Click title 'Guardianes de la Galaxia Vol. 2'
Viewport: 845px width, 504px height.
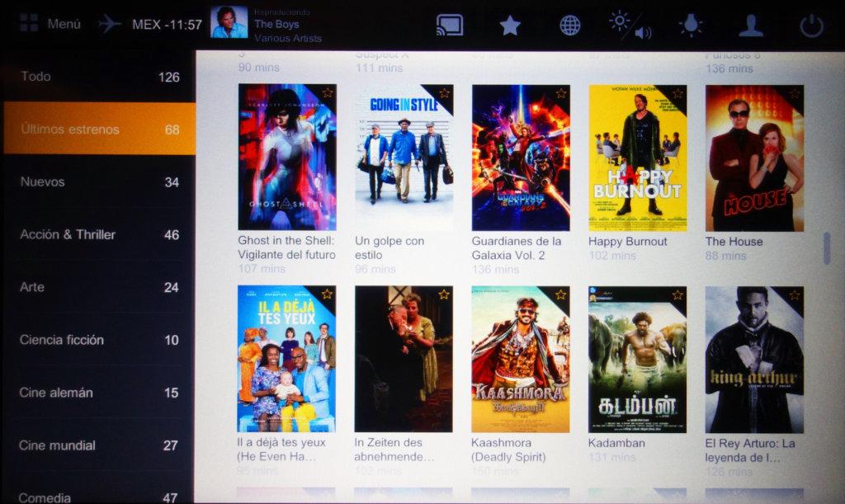pyautogui.click(x=517, y=247)
